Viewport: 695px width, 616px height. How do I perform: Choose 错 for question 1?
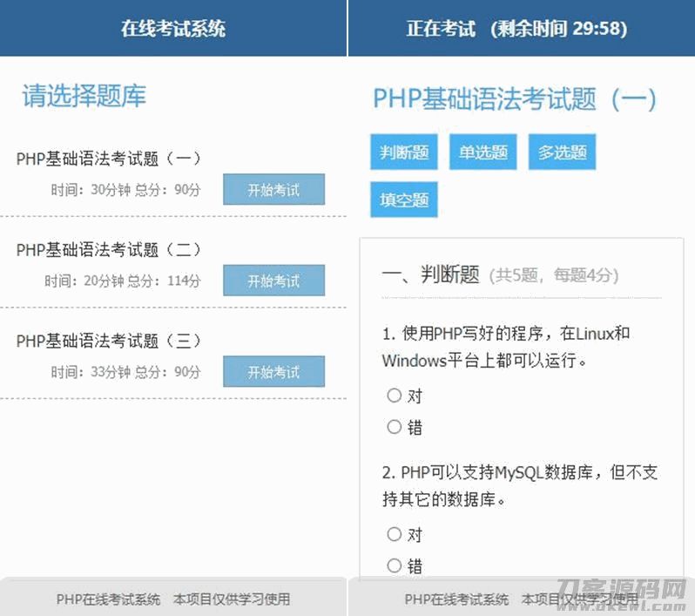click(395, 427)
